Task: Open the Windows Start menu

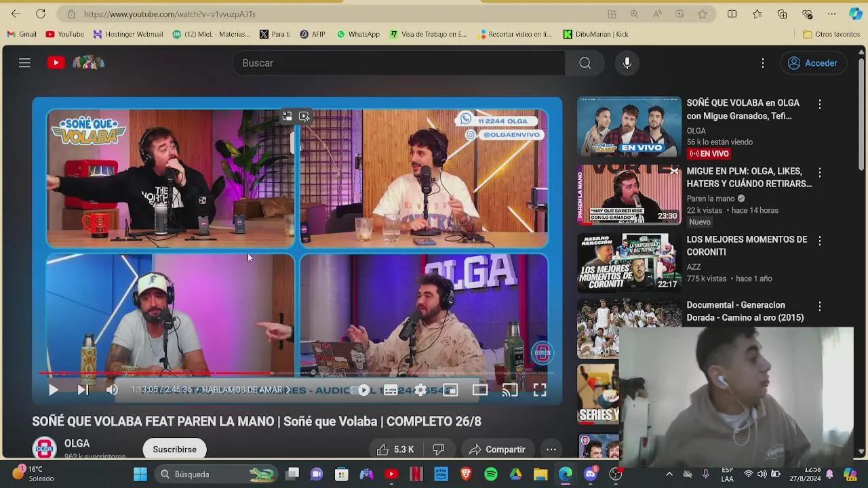Action: pos(140,474)
